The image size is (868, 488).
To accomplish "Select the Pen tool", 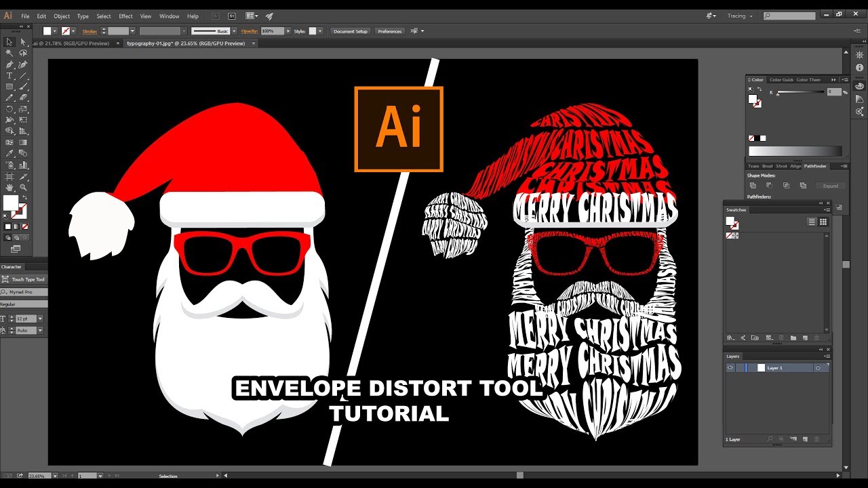I will point(9,64).
